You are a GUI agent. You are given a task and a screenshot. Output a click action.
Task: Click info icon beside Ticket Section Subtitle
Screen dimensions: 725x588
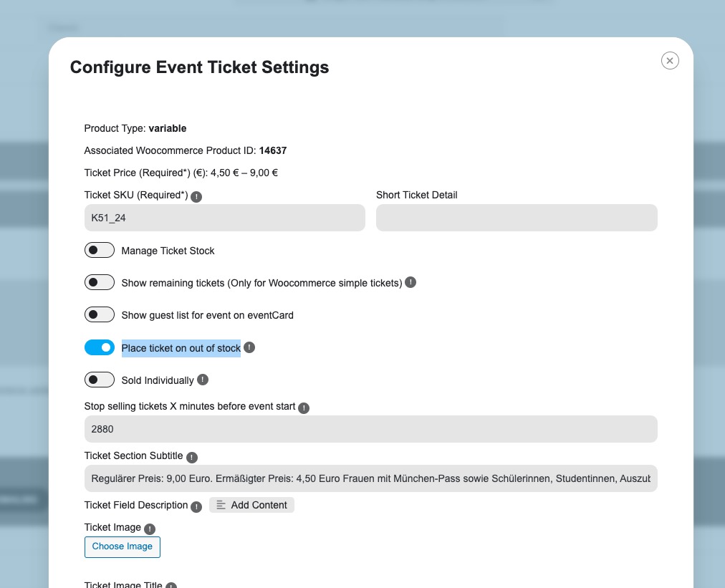[x=192, y=457]
